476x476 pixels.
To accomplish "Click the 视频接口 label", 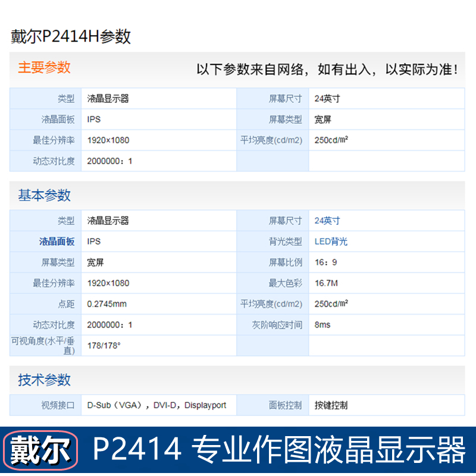I will [x=58, y=405].
